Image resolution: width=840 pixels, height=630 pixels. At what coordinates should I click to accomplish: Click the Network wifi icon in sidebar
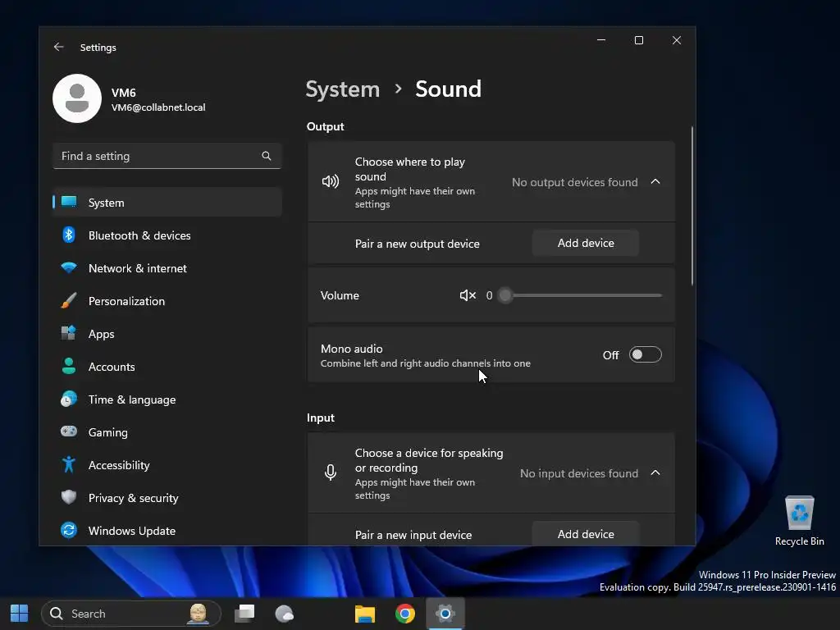69,267
